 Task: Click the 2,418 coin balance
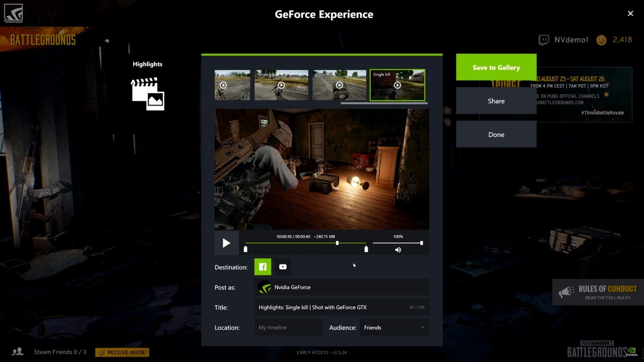[x=622, y=40]
